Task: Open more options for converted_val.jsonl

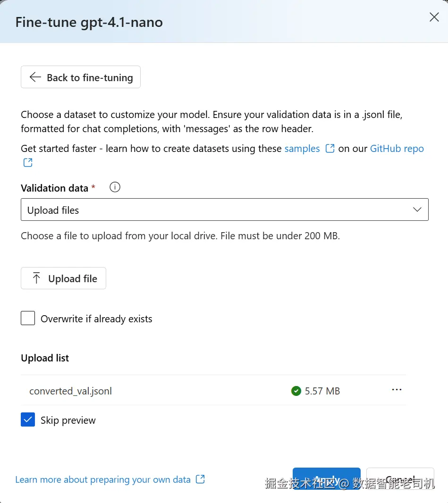Action: pos(397,390)
